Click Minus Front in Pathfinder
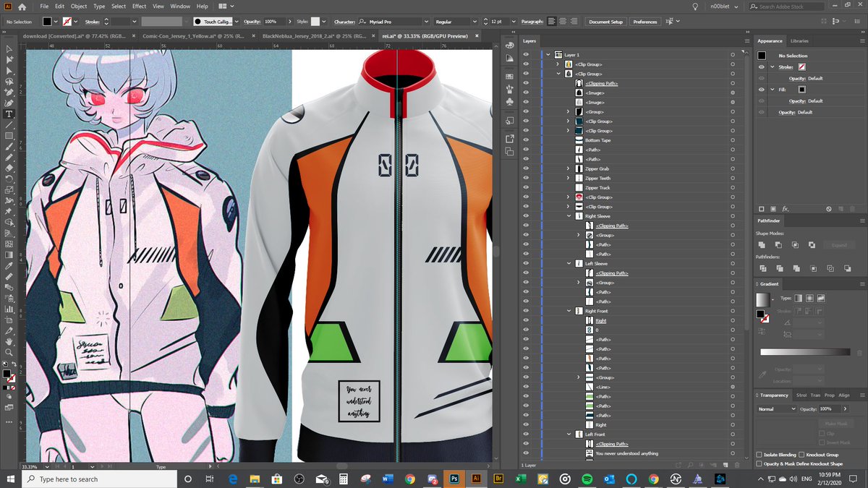Viewport: 868px width, 488px height. 779,245
